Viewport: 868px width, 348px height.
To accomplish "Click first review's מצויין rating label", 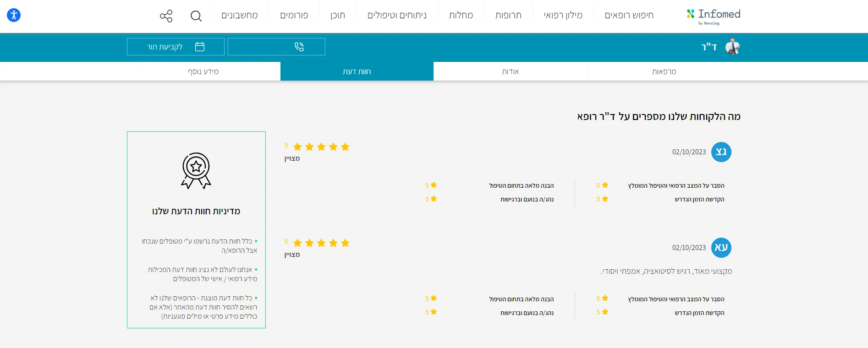I will pos(292,158).
